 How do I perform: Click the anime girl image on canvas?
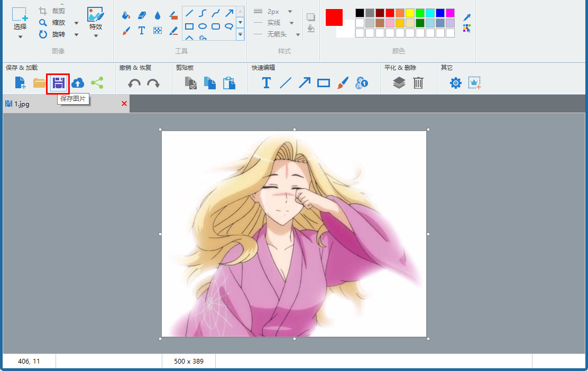pos(294,234)
